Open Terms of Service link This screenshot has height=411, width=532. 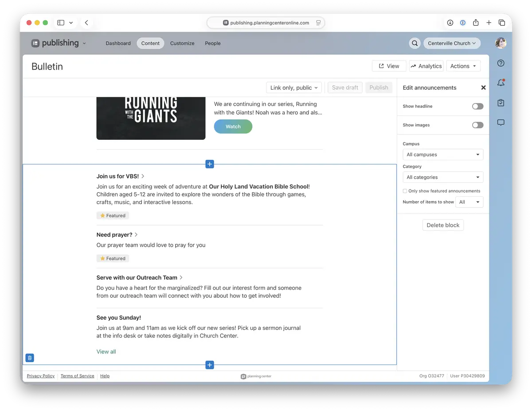pyautogui.click(x=78, y=376)
